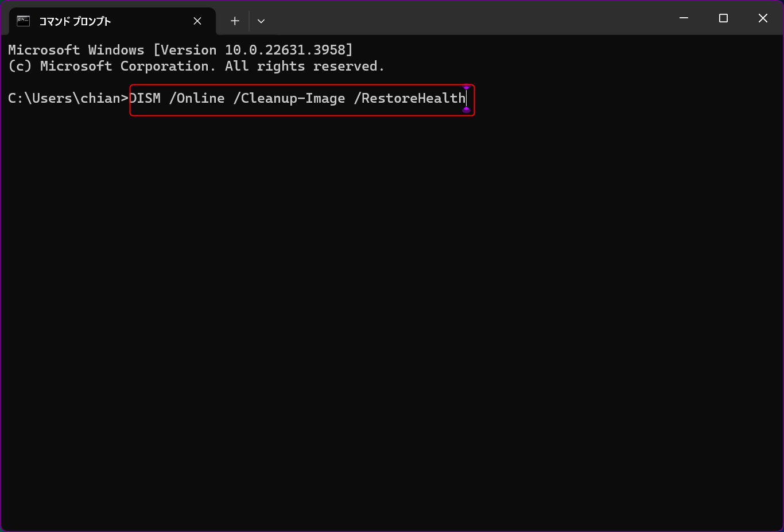The width and height of the screenshot is (784, 532).
Task: Click the C:\Users\chian> prompt text
Action: (x=68, y=98)
